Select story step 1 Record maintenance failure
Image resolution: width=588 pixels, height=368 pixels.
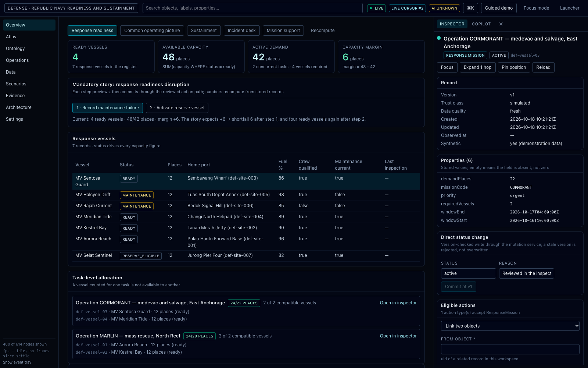click(x=108, y=108)
